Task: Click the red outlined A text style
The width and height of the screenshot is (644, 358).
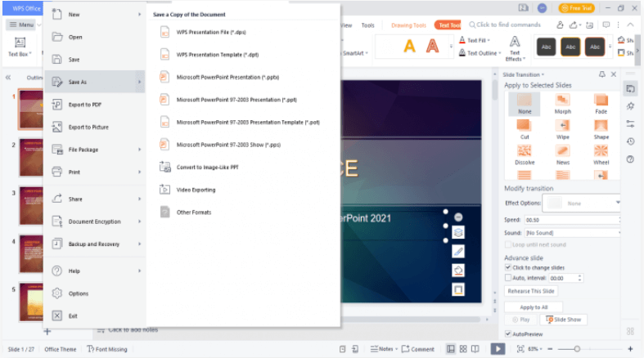Action: 432,46
